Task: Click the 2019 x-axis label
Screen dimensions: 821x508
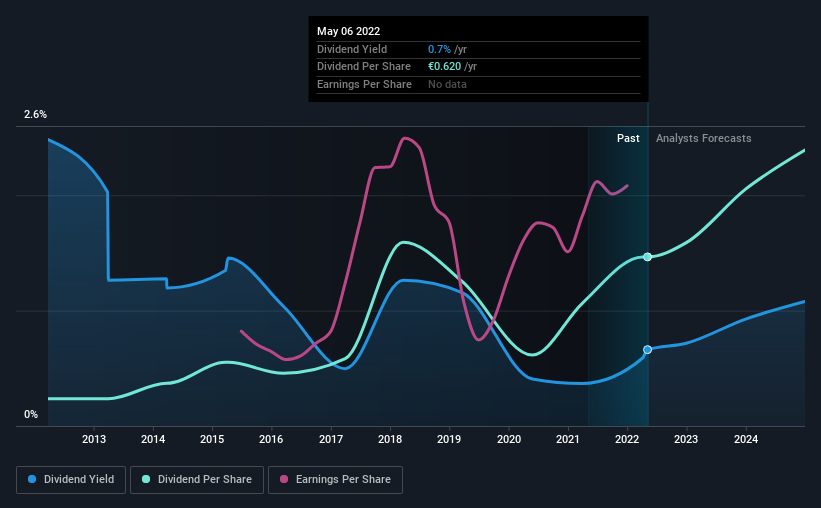Action: (449, 439)
